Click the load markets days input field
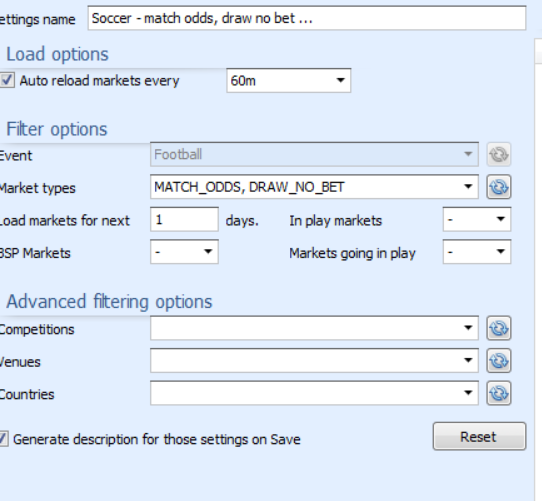This screenshot has width=542, height=501. pos(184,219)
